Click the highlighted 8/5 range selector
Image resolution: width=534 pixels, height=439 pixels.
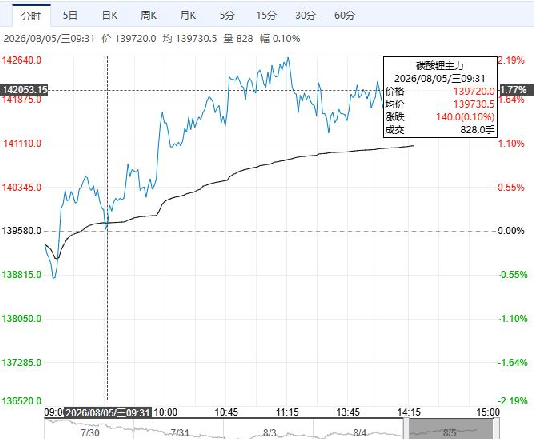[x=451, y=429]
